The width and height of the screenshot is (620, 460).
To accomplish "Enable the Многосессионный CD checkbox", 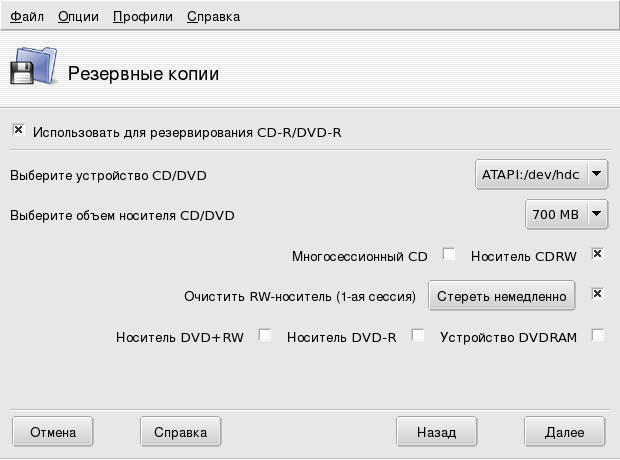I will click(449, 255).
